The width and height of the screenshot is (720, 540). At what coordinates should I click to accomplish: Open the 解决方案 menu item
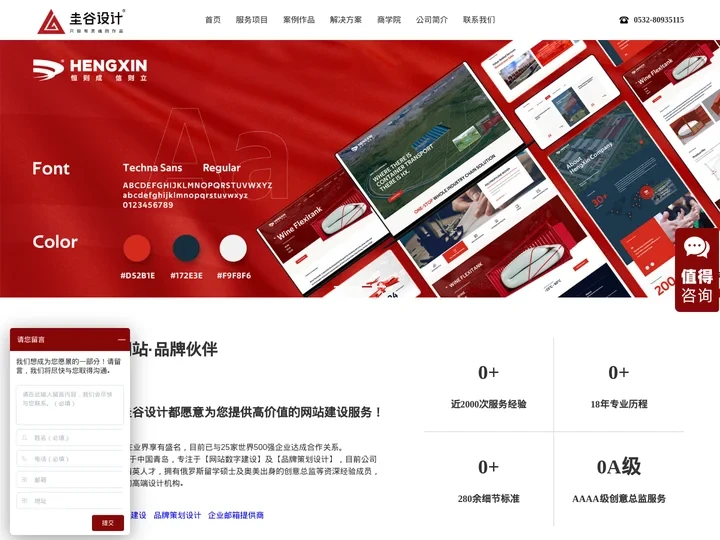click(346, 20)
